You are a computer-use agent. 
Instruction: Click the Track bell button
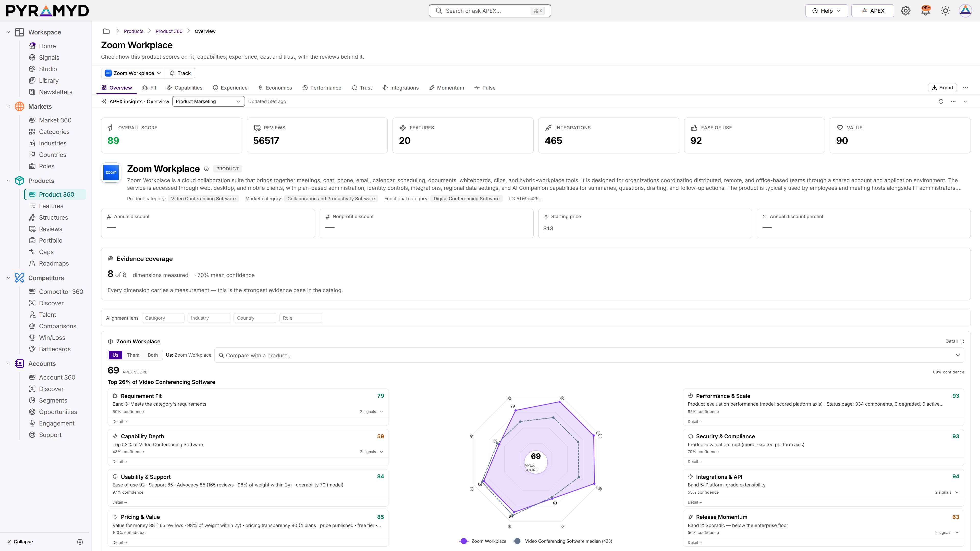pyautogui.click(x=180, y=73)
